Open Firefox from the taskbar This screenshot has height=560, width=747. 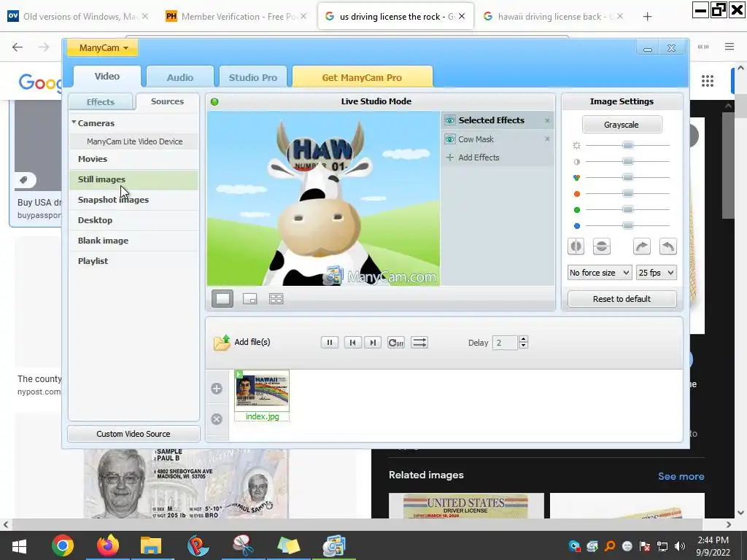pyautogui.click(x=108, y=545)
